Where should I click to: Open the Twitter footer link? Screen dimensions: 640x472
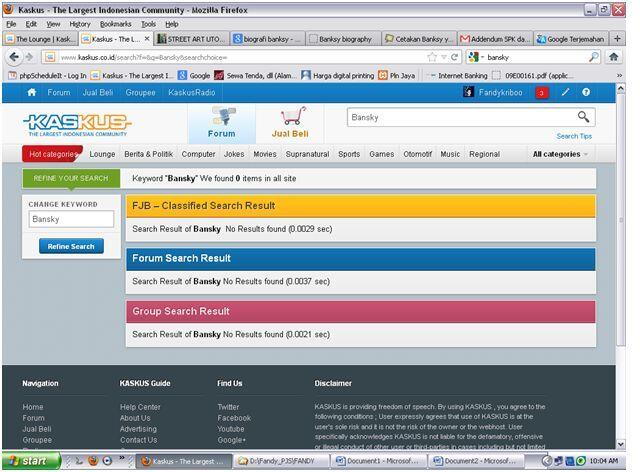pyautogui.click(x=228, y=407)
